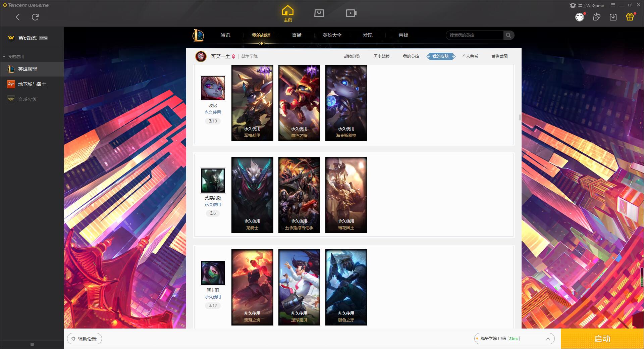Click the 地下城与勇士 DNF icon
This screenshot has width=644, height=349.
tap(11, 84)
